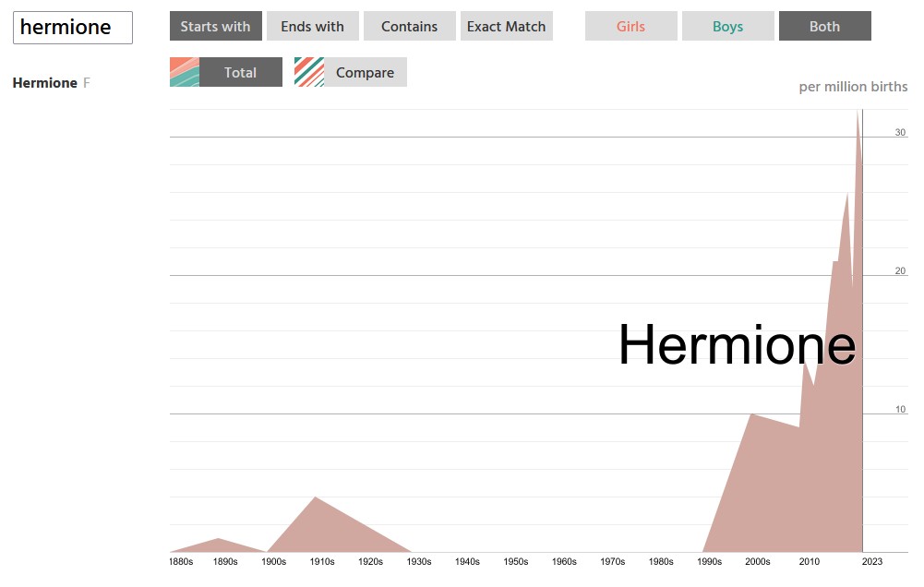Switch to Total chart view

pyautogui.click(x=240, y=72)
